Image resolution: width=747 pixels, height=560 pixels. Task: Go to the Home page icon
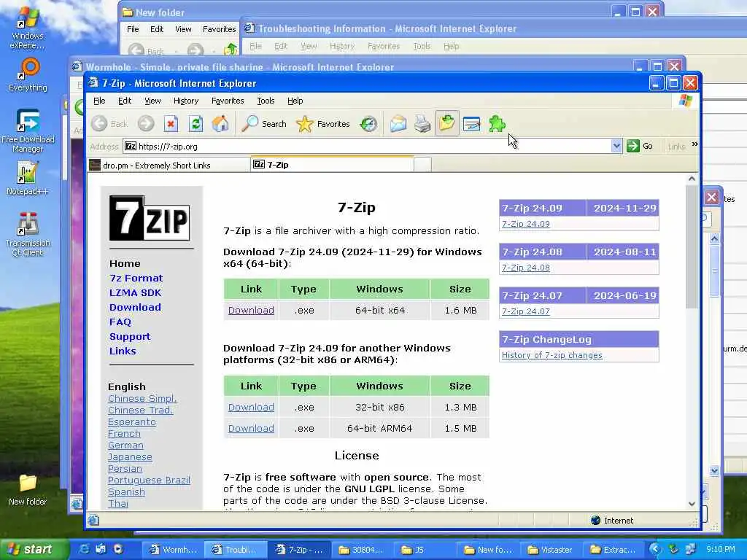coord(220,124)
